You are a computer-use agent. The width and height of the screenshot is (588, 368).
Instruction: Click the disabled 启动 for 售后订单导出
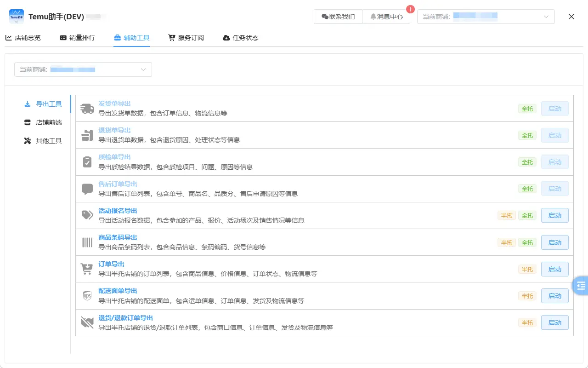pyautogui.click(x=555, y=189)
